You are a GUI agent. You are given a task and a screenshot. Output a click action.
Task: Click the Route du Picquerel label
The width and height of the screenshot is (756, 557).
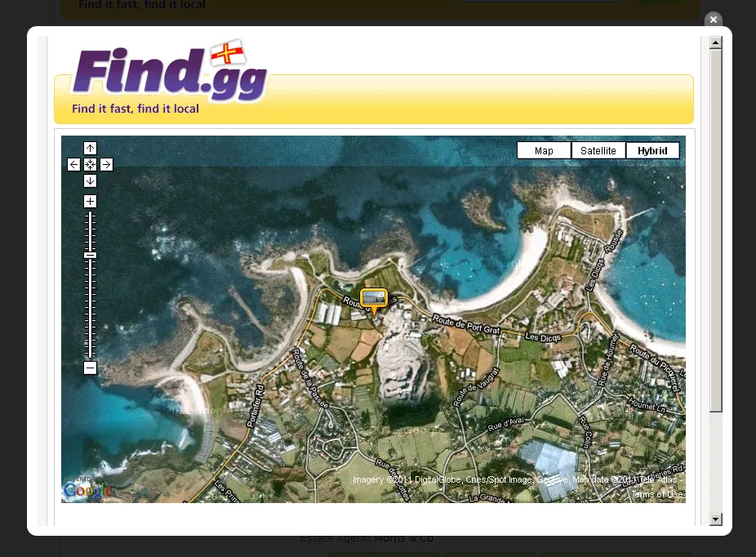(x=655, y=368)
